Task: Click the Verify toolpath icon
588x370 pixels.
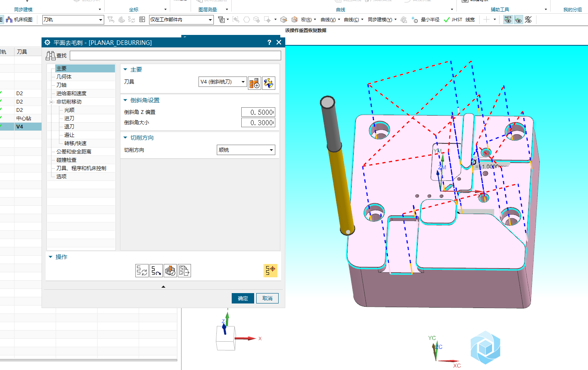Action: 170,271
